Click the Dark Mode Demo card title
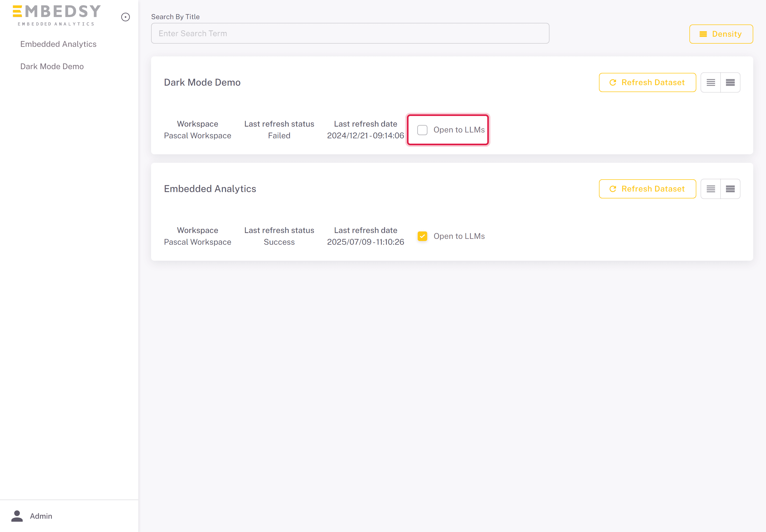766x532 pixels. click(202, 82)
